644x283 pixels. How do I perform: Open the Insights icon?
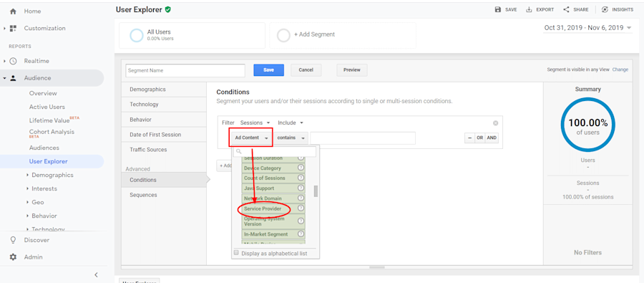[605, 9]
